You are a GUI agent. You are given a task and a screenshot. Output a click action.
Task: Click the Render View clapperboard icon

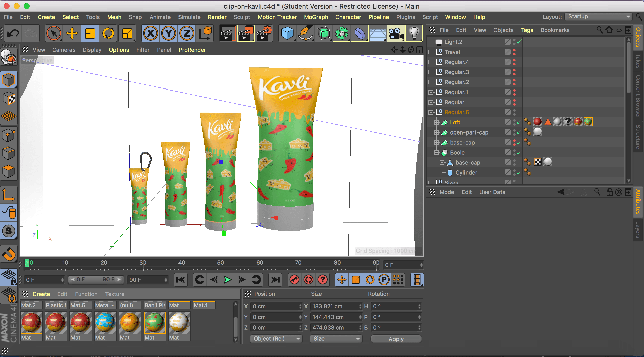pyautogui.click(x=228, y=33)
